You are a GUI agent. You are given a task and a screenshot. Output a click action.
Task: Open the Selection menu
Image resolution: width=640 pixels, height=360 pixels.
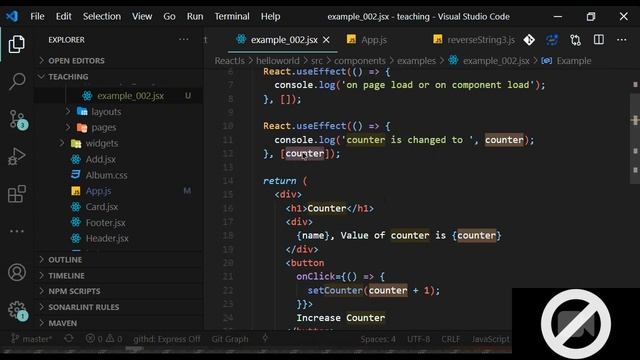click(x=102, y=16)
